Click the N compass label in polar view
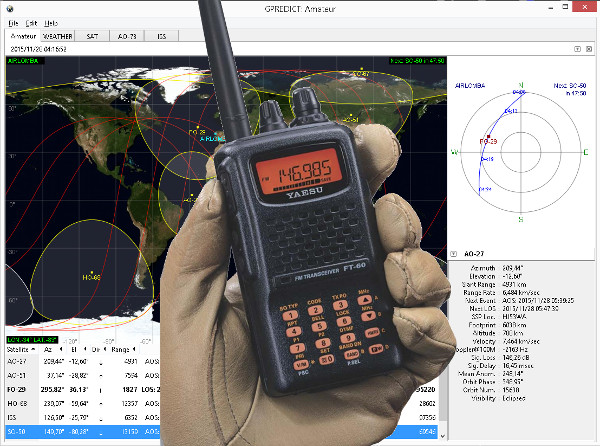This screenshot has height=446, width=600. point(521,85)
